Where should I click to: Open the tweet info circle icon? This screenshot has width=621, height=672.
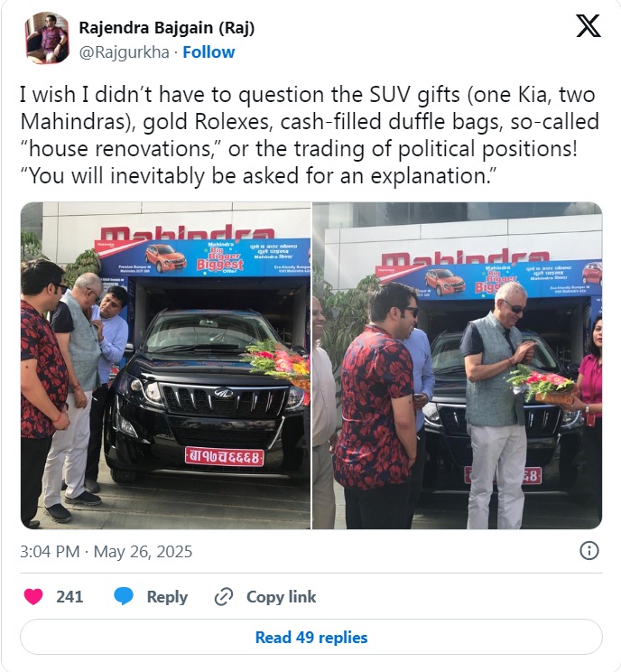click(589, 551)
